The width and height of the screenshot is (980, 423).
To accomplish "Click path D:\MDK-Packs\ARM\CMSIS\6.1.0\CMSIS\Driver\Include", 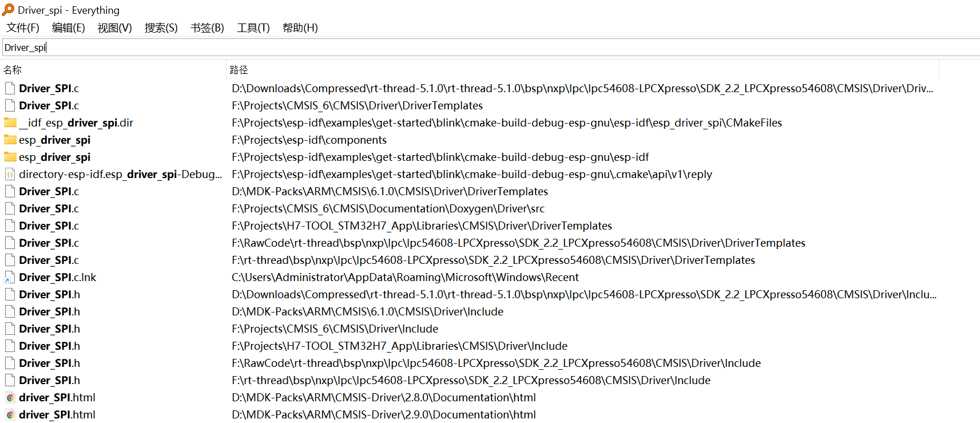I will pyautogui.click(x=367, y=311).
